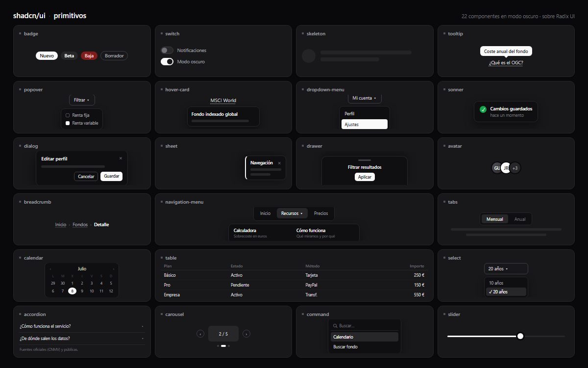
Task: Jump to the first carousel dot
Action: [218, 346]
